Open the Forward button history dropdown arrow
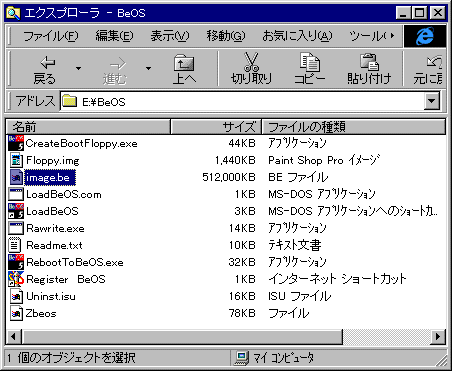 point(148,69)
